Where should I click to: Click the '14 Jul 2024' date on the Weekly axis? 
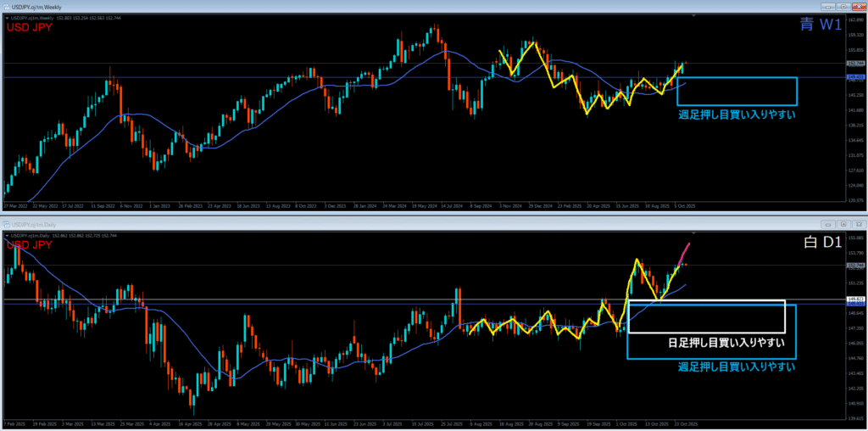coord(453,205)
